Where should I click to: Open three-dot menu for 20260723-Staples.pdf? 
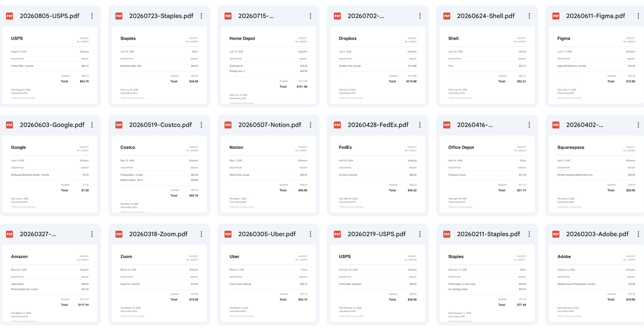tap(201, 16)
